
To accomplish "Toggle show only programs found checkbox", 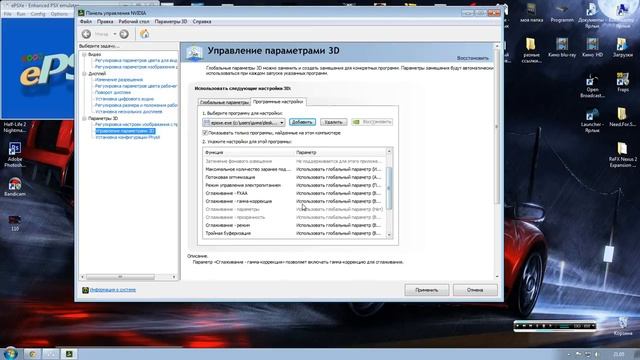I will tap(205, 133).
